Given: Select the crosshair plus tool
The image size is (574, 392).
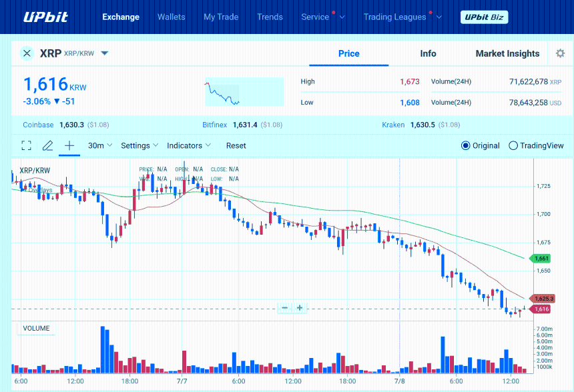Looking at the screenshot, I should (69, 145).
